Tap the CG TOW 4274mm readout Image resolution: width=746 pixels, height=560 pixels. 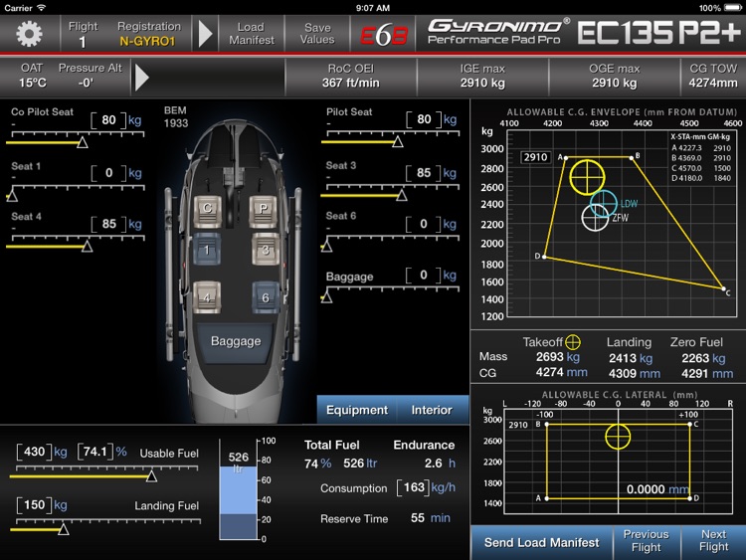point(713,77)
